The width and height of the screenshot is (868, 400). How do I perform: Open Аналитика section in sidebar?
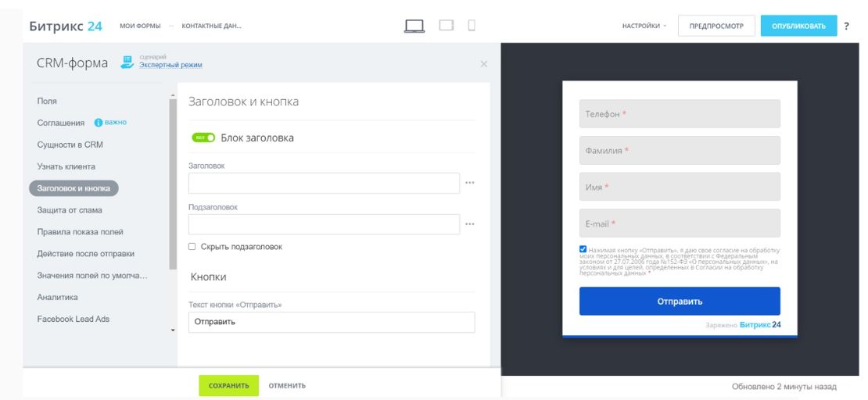(x=57, y=297)
